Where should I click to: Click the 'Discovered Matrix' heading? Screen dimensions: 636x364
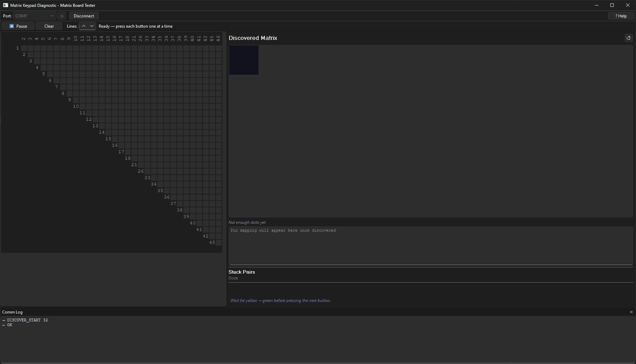click(253, 38)
